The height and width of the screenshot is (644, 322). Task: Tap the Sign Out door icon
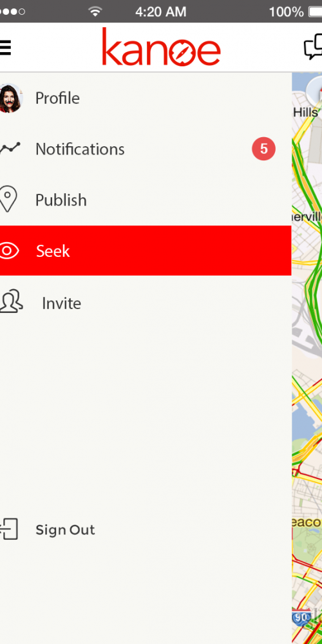tap(9, 529)
